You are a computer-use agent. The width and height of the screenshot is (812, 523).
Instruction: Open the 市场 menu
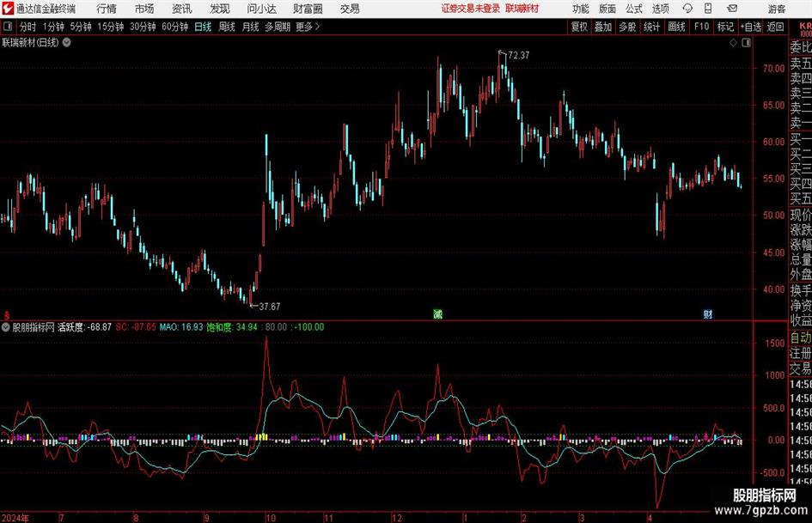[144, 9]
